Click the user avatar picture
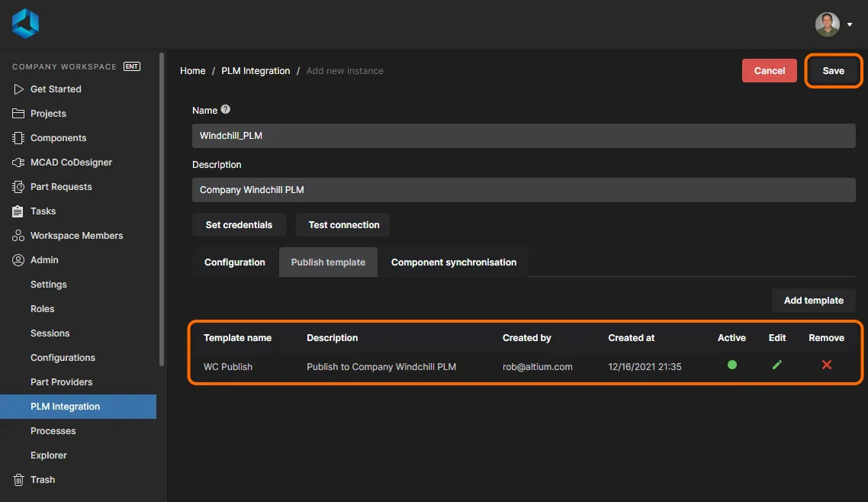Viewport: 868px width, 502px height. pyautogui.click(x=827, y=24)
